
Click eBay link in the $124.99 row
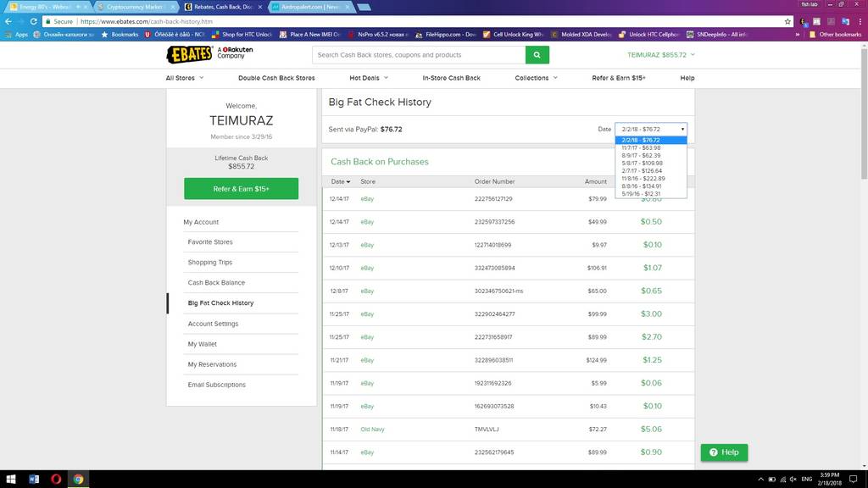click(x=367, y=360)
